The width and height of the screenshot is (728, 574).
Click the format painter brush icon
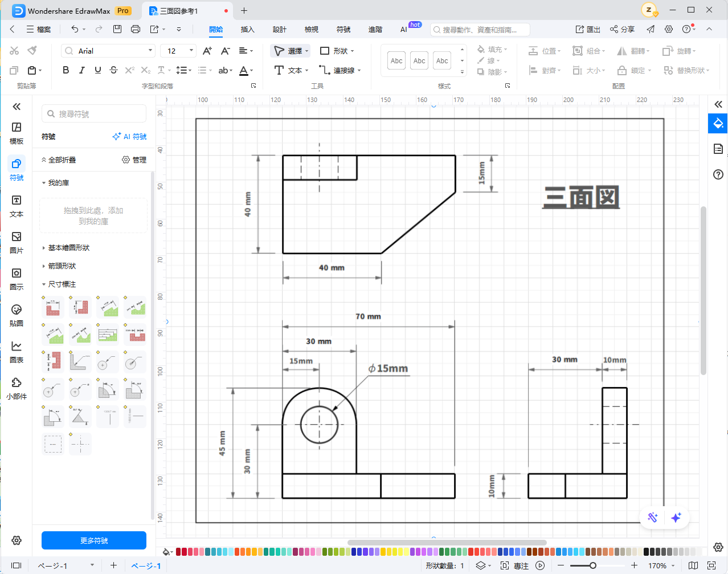click(x=32, y=51)
